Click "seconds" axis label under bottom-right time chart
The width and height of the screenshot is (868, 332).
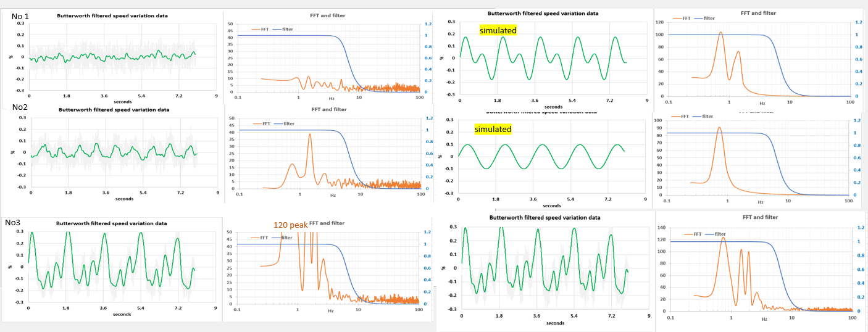[555, 323]
